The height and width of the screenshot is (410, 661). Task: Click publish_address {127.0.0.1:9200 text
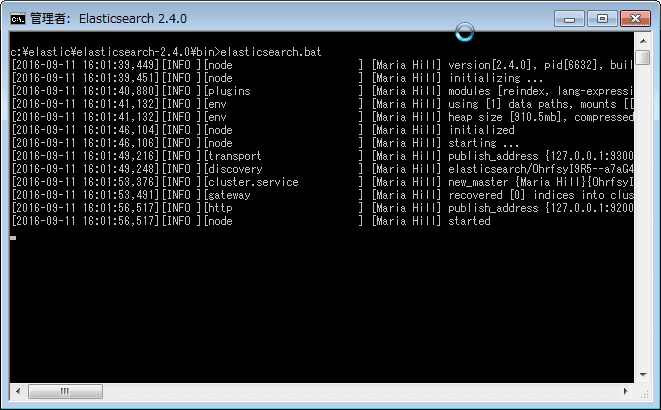pos(541,208)
